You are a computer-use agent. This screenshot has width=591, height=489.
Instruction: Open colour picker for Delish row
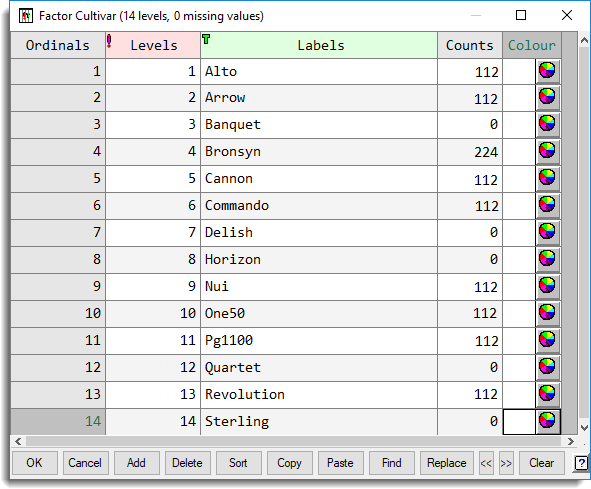pos(548,232)
